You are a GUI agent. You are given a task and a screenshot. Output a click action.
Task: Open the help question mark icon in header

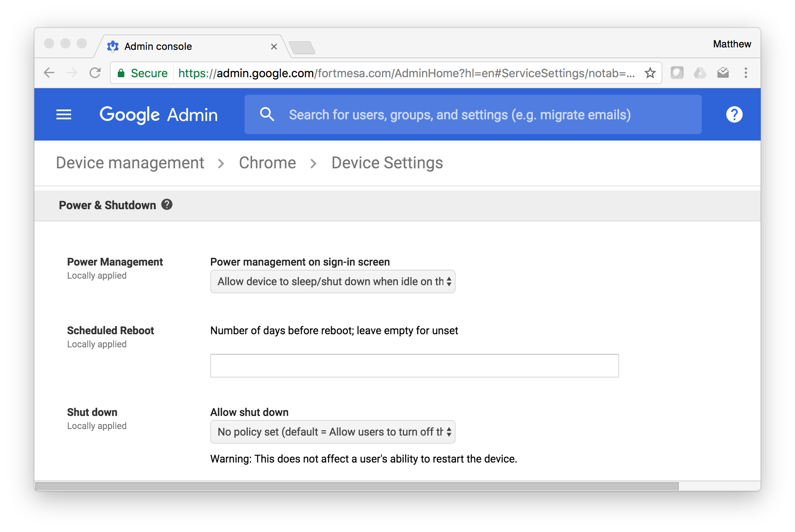[x=734, y=114]
